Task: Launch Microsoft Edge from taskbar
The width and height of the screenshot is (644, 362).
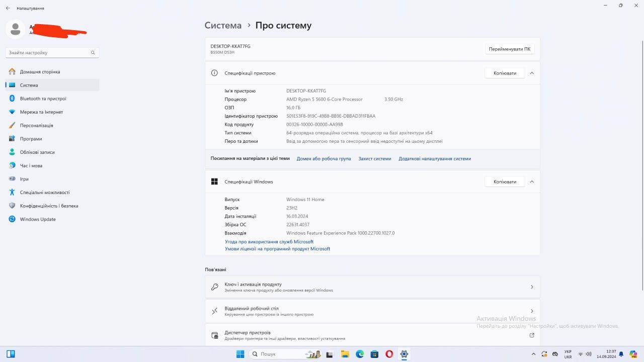Action: (x=360, y=354)
